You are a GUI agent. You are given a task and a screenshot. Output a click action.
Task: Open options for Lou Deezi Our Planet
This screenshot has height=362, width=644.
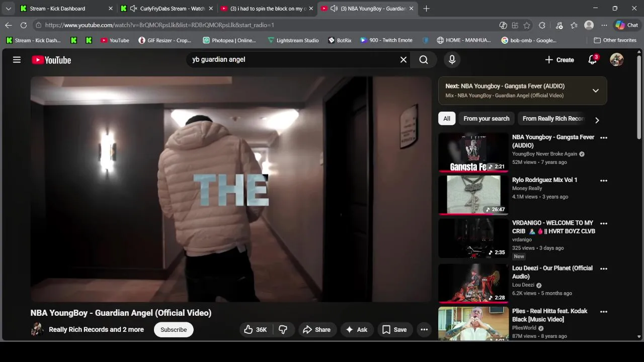pyautogui.click(x=604, y=269)
